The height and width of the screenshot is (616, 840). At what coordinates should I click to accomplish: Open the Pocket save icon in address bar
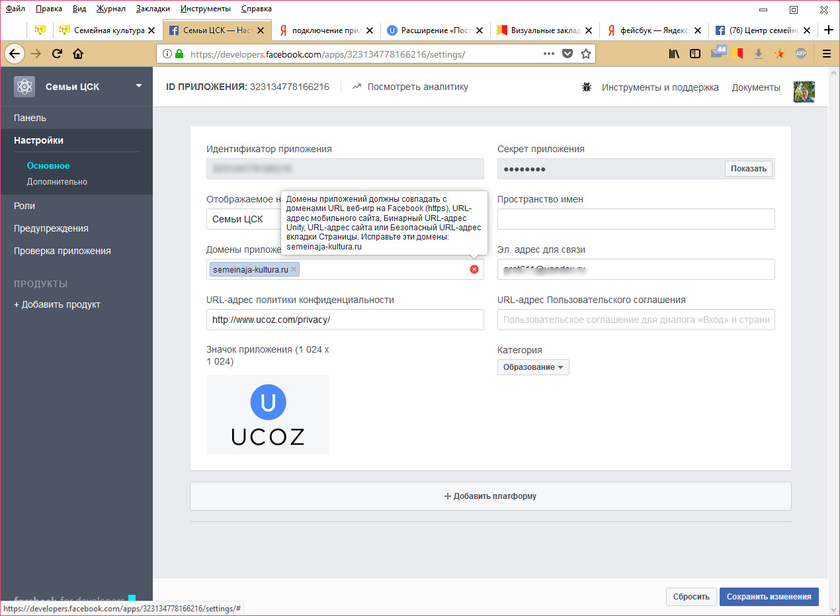567,54
